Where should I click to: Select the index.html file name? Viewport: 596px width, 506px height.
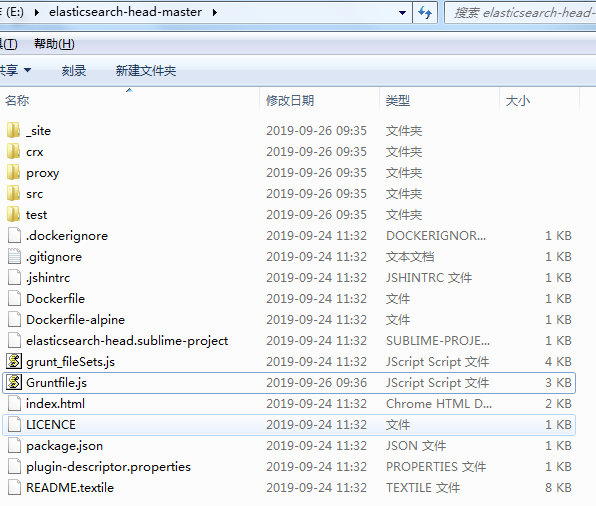coord(55,403)
